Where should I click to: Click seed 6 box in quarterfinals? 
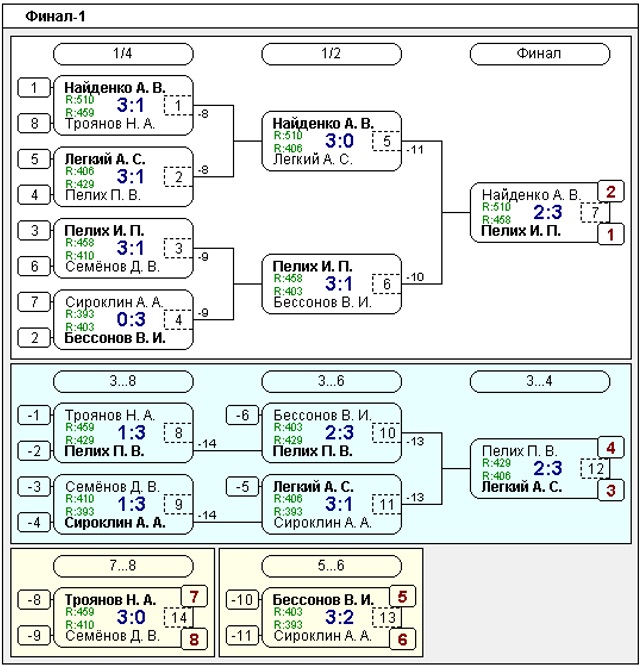[34, 266]
